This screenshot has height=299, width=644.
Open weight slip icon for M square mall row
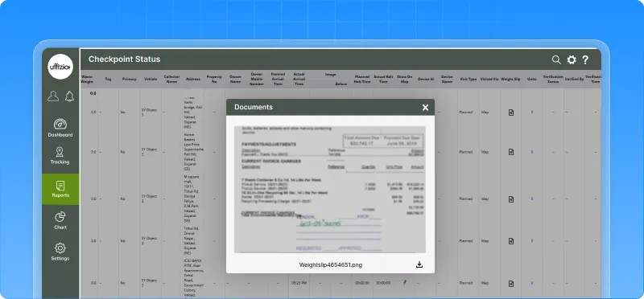[x=511, y=199]
